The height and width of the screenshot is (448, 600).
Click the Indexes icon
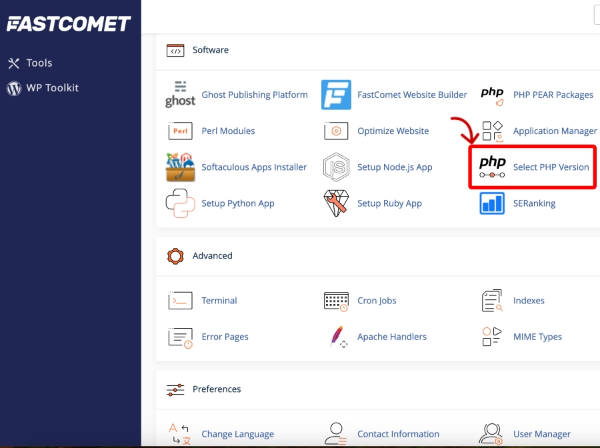(492, 300)
